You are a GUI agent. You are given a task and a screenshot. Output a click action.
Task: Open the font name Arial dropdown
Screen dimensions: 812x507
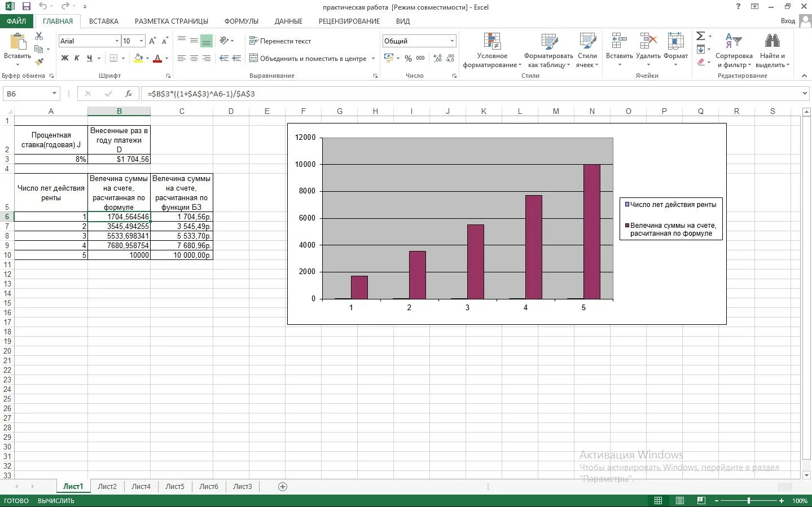pos(117,41)
